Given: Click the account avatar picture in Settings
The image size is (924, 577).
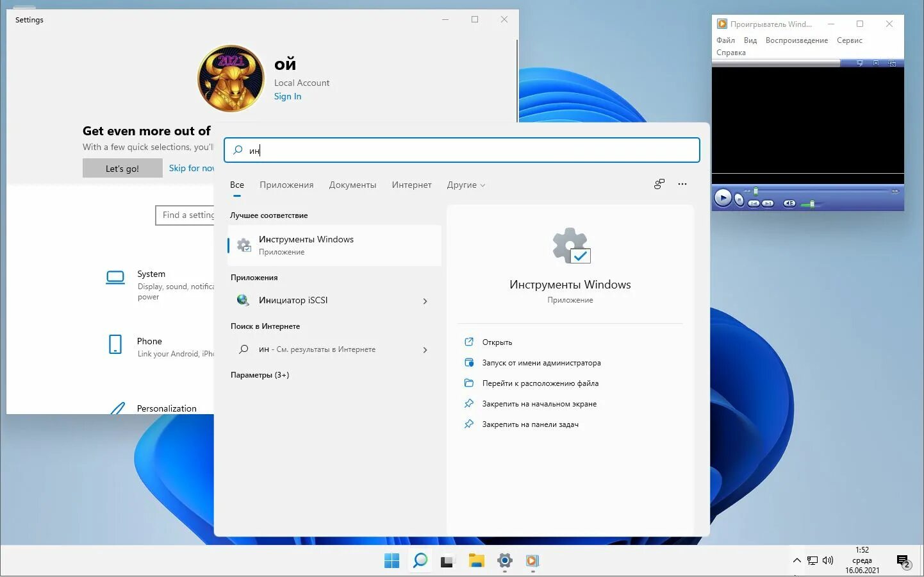Looking at the screenshot, I should pyautogui.click(x=231, y=78).
